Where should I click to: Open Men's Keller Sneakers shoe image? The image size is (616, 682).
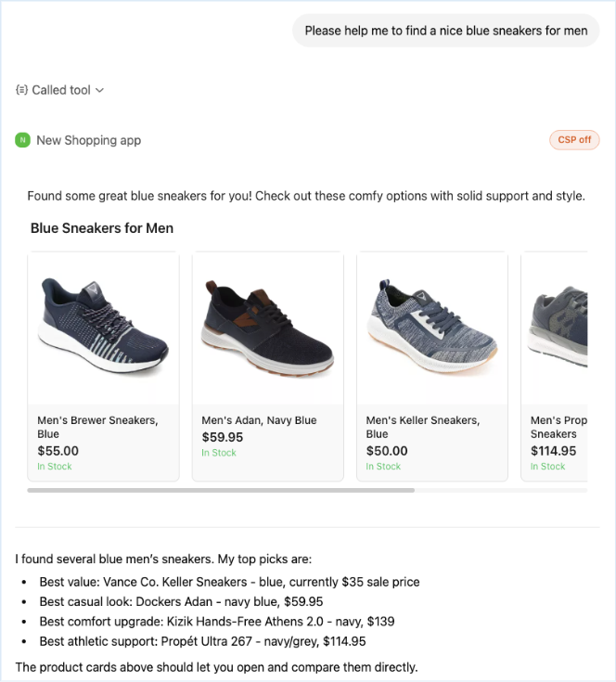coord(432,328)
